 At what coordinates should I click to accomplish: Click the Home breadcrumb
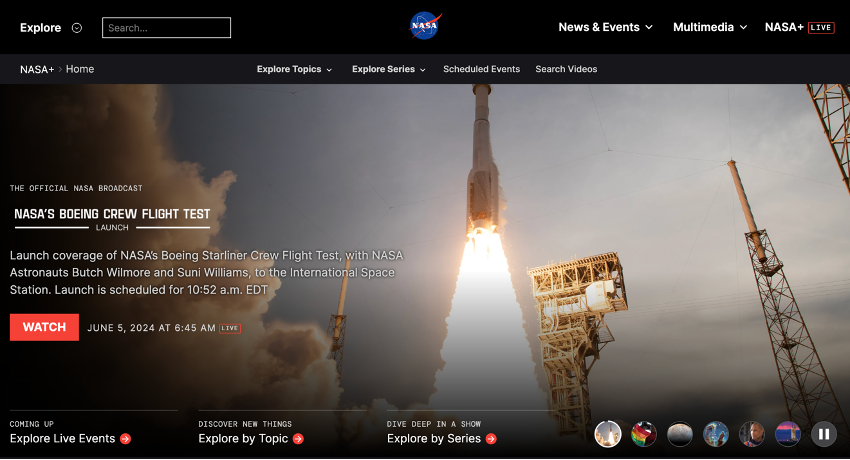click(80, 69)
